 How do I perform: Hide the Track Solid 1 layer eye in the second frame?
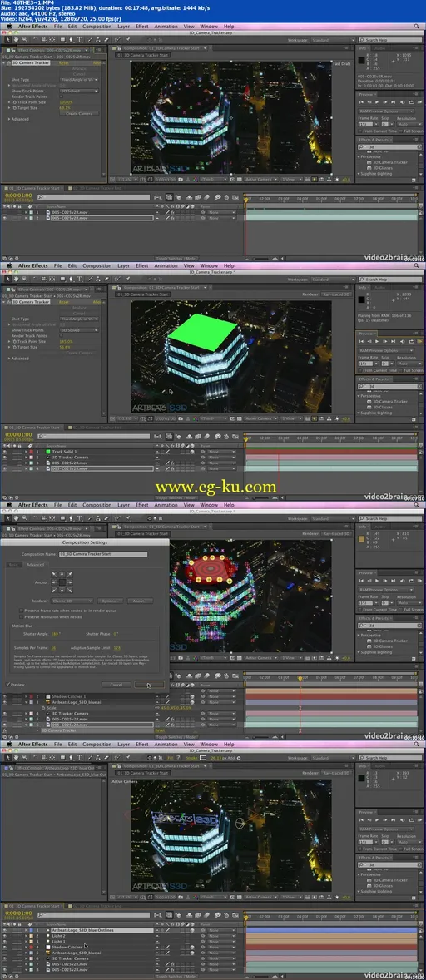click(5, 451)
